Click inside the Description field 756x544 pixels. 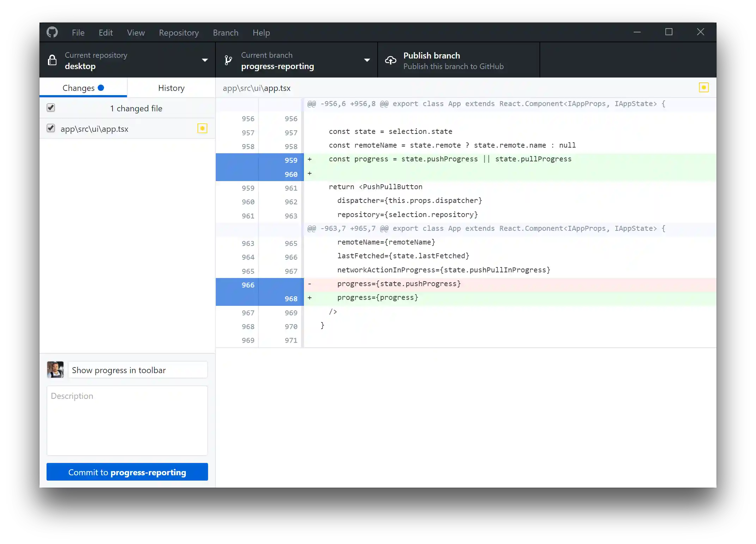tap(127, 419)
